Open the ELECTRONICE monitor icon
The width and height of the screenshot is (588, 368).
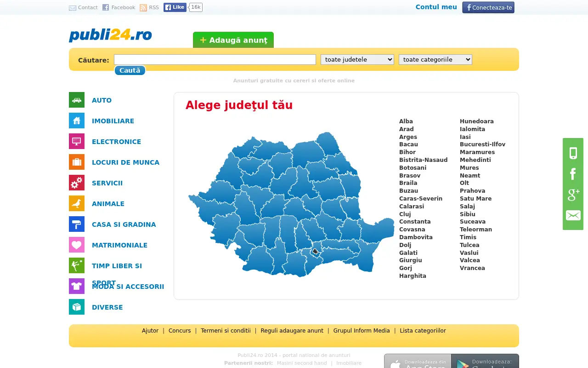[x=77, y=141]
